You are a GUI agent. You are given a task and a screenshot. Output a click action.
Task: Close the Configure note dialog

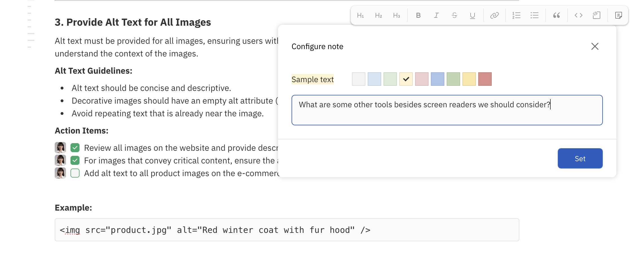tap(595, 46)
